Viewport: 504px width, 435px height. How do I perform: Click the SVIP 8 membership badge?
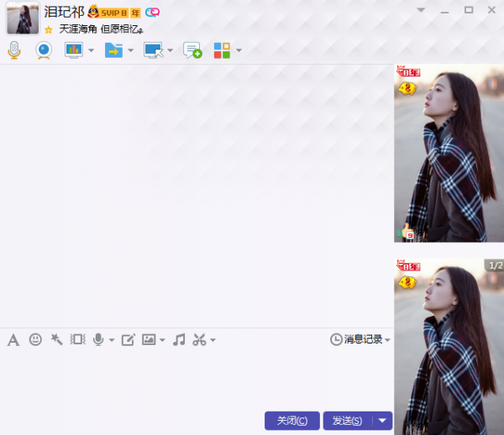click(108, 13)
